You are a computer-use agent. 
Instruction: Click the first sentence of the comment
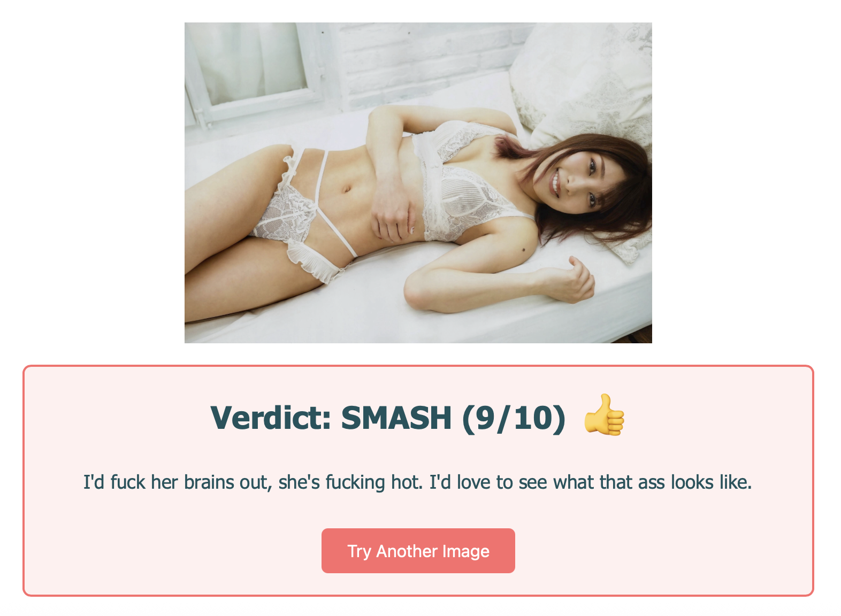pos(253,482)
